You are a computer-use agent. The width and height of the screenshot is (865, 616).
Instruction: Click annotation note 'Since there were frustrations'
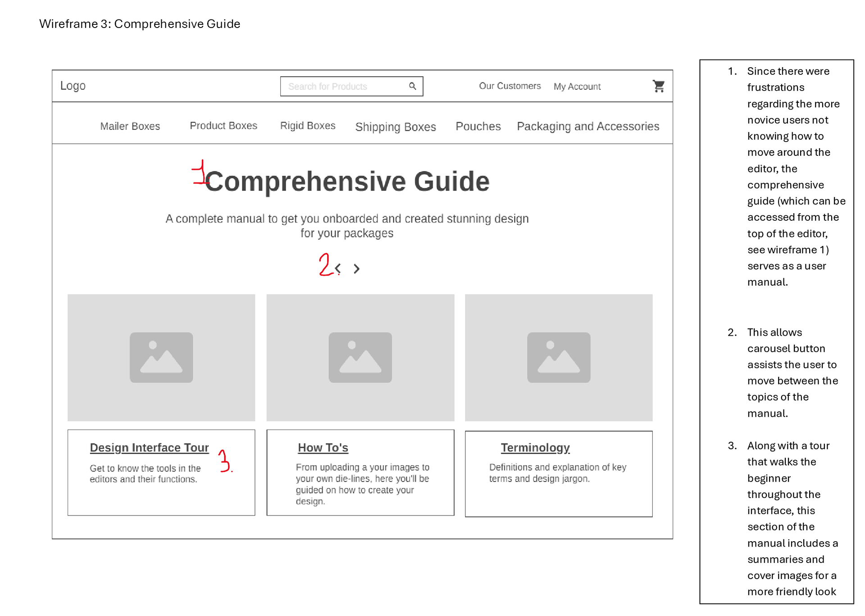[796, 176]
